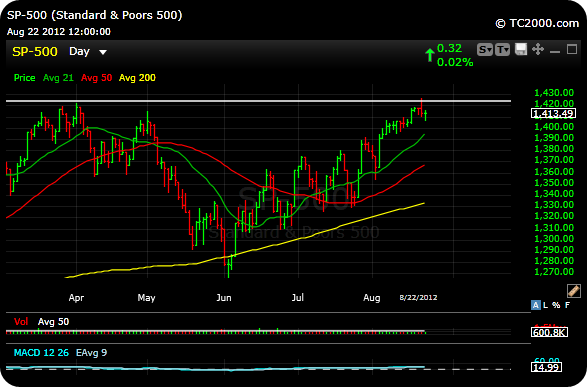Click the red Vol indicator label
The image size is (587, 387).
(21, 322)
